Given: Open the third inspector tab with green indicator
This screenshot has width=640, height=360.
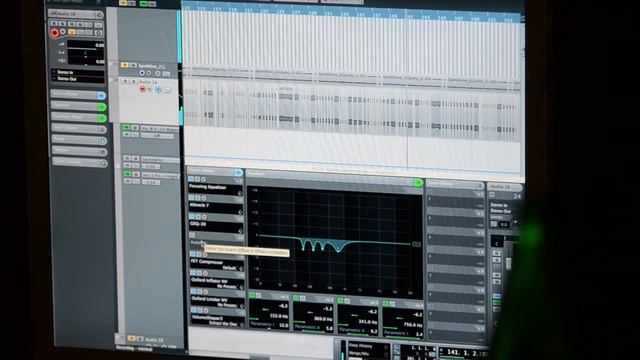Looking at the screenshot, I should pyautogui.click(x=78, y=118).
